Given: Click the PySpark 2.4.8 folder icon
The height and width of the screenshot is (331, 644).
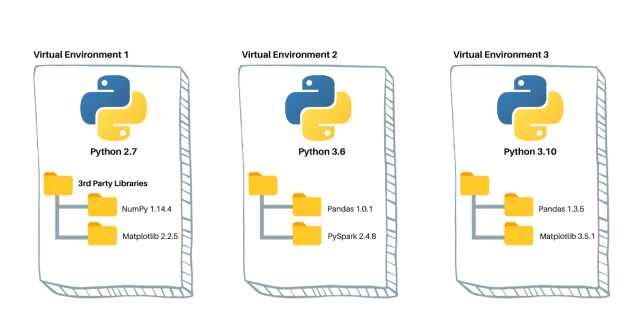Looking at the screenshot, I should (x=307, y=233).
